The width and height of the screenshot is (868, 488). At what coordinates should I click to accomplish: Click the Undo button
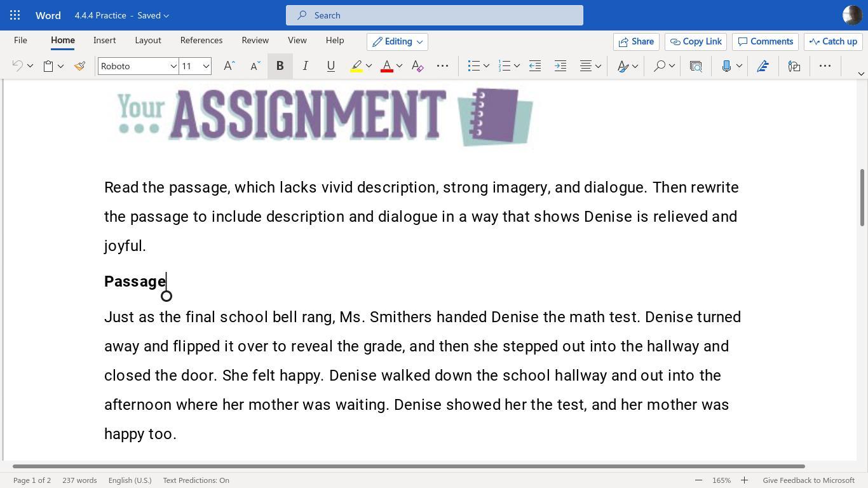click(18, 66)
